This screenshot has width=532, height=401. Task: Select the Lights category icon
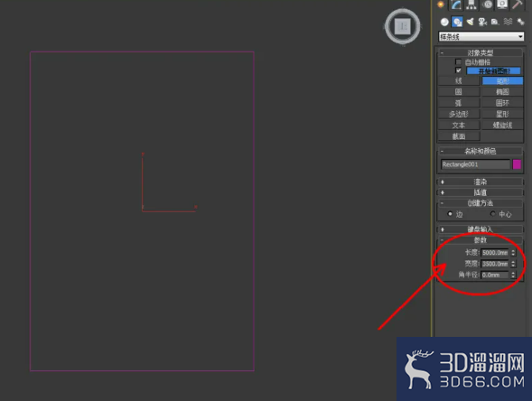(471, 22)
